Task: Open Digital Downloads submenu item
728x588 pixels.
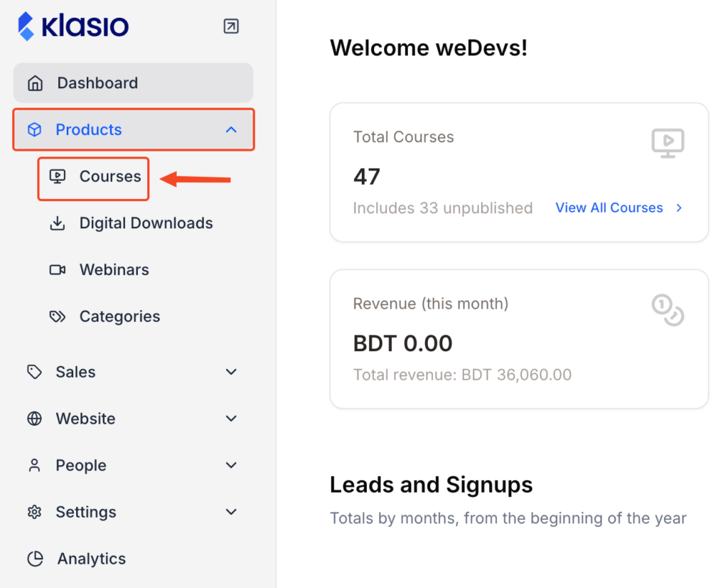Action: click(146, 223)
